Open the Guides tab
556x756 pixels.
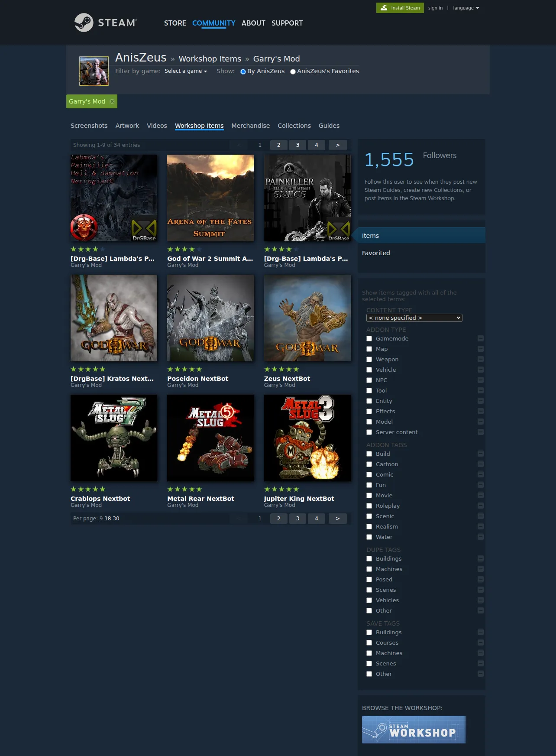pos(329,126)
